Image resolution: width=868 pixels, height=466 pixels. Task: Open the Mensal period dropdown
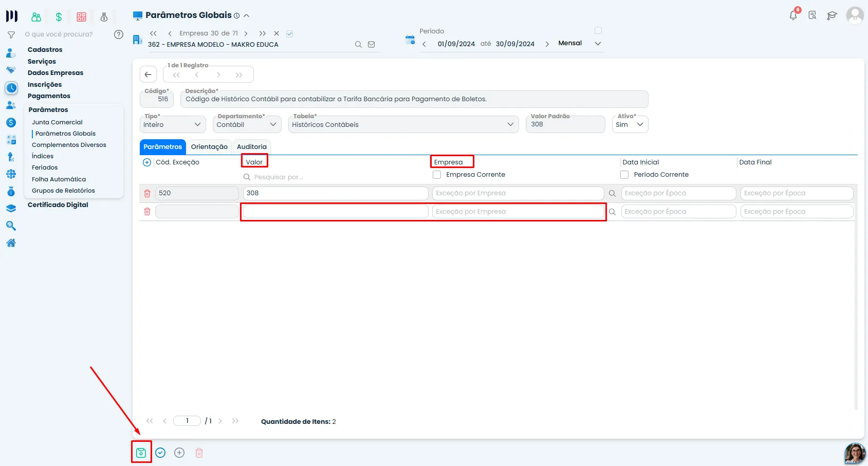click(x=580, y=44)
